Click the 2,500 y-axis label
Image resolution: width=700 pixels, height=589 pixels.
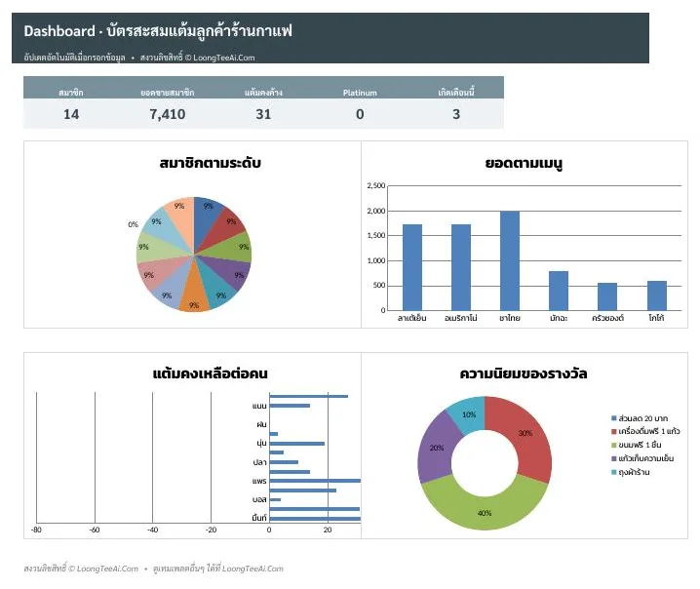click(x=376, y=185)
